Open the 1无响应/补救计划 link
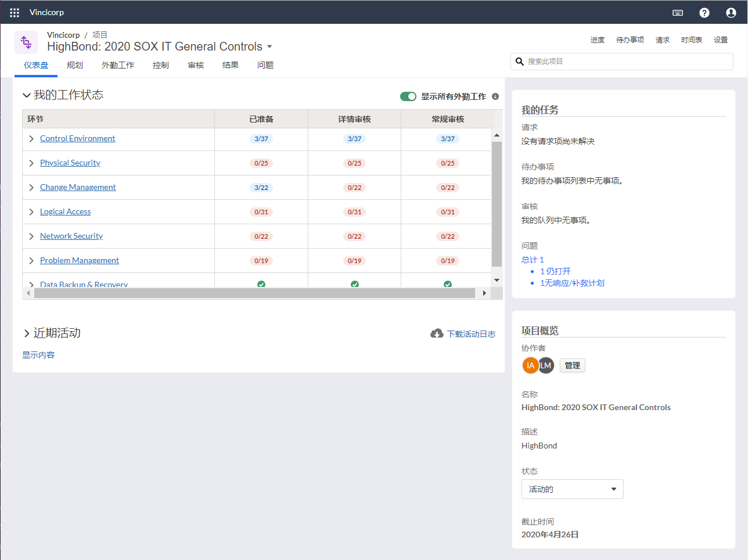 coord(572,283)
